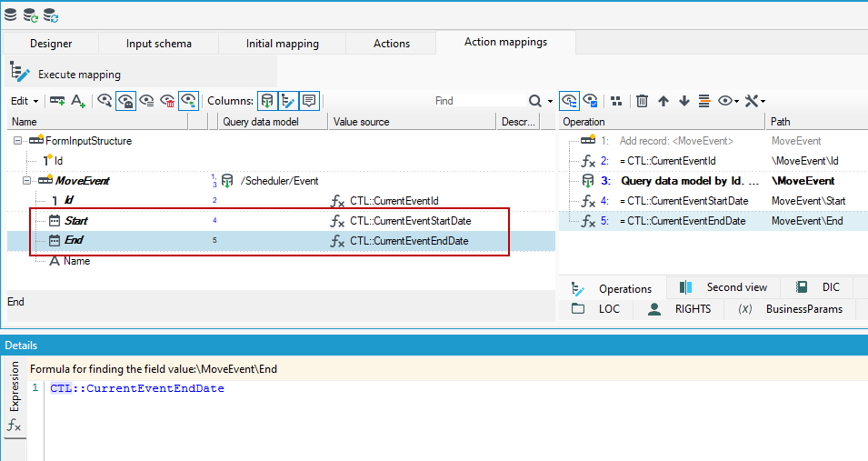Select operation 2: CTL::CurrentEventId
Viewport: 868px width, 461px height.
(x=713, y=161)
